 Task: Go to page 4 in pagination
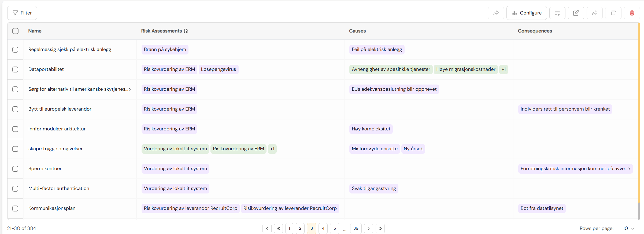[x=323, y=228]
